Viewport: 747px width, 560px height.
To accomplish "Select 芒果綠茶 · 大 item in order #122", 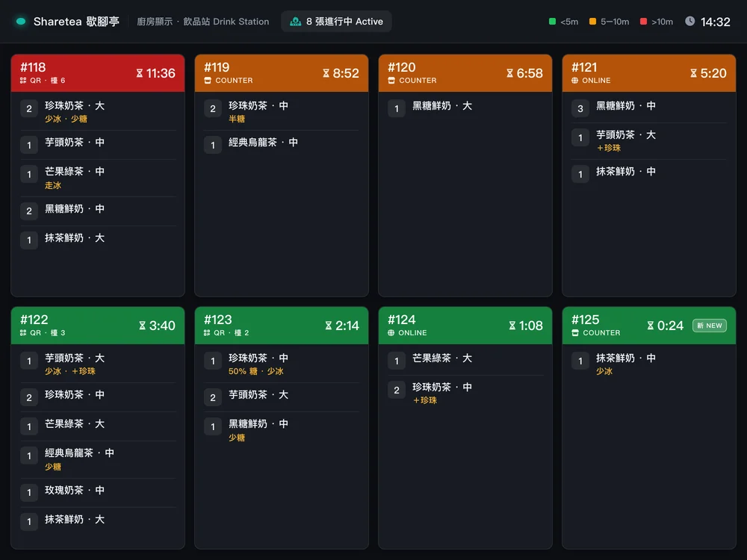I will (x=98, y=426).
